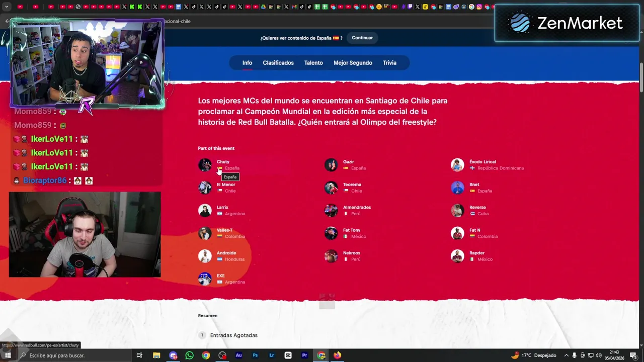Open Gazir's artist name link

[x=348, y=162]
